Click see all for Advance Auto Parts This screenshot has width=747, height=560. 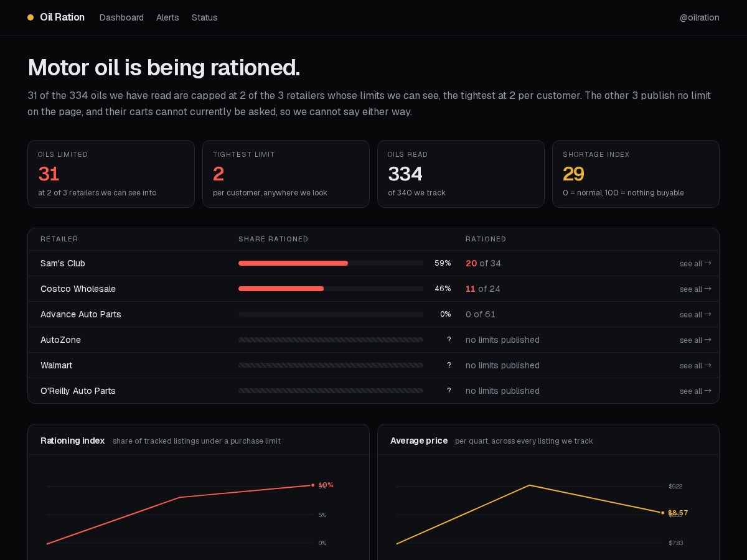[695, 315]
